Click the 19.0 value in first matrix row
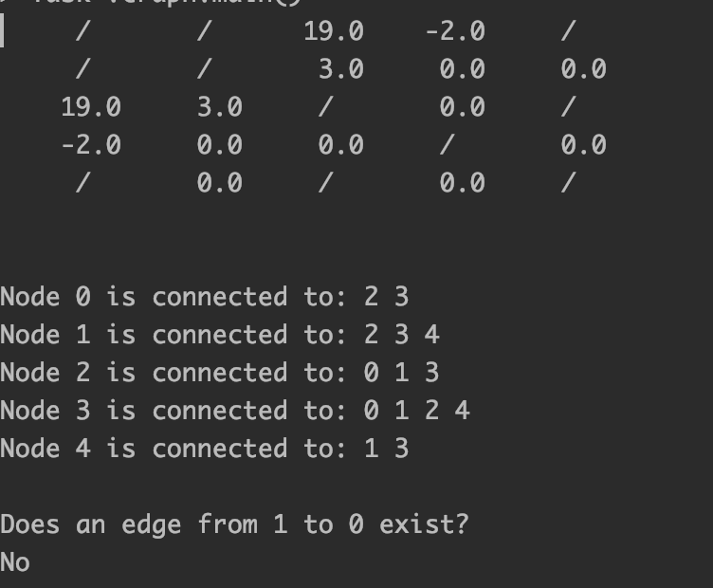Image resolution: width=713 pixels, height=588 pixels. click(334, 31)
